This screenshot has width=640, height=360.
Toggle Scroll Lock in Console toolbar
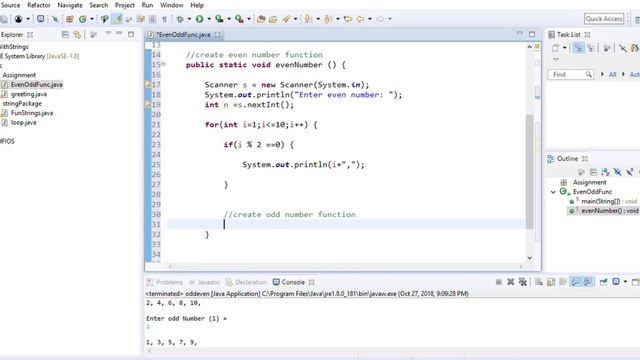(551, 282)
